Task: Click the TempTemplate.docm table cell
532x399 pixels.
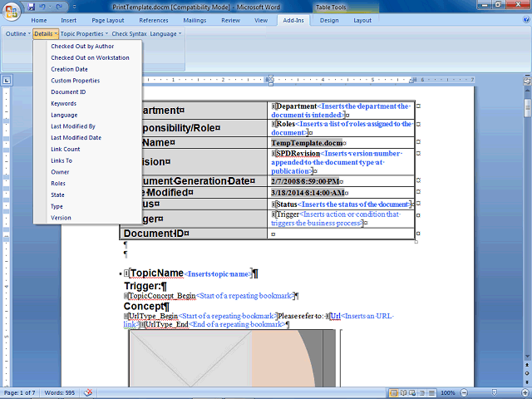Action: (x=341, y=143)
